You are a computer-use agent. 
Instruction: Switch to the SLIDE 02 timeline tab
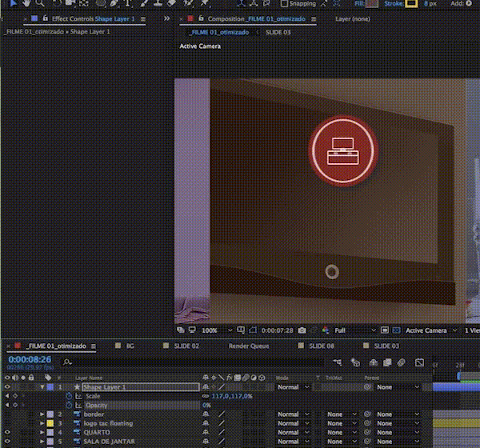pyautogui.click(x=186, y=346)
